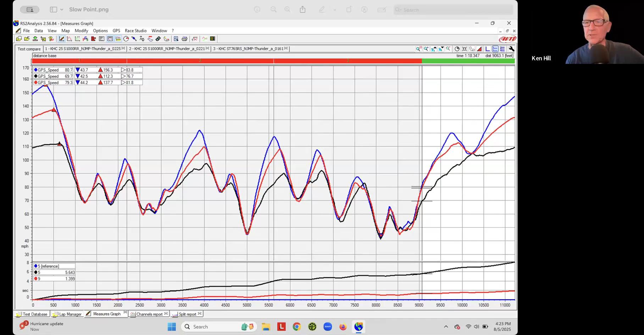Viewport: 644px width, 335px height.
Task: Expand the Preview sidebar view dropdown
Action: coord(61,10)
